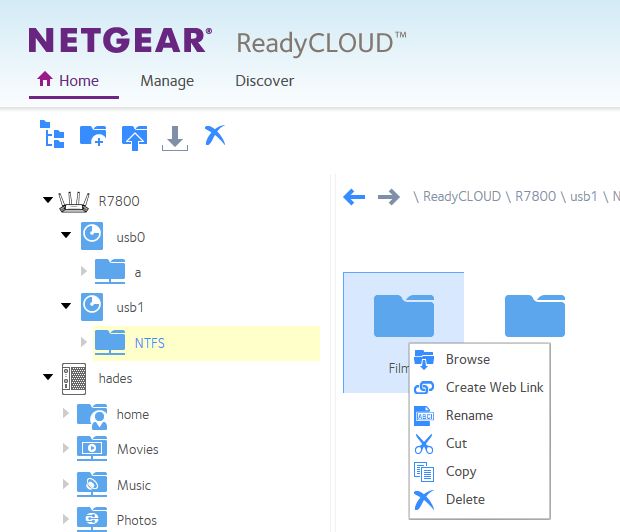Select the home tree label
The height and width of the screenshot is (532, 620).
tap(133, 415)
